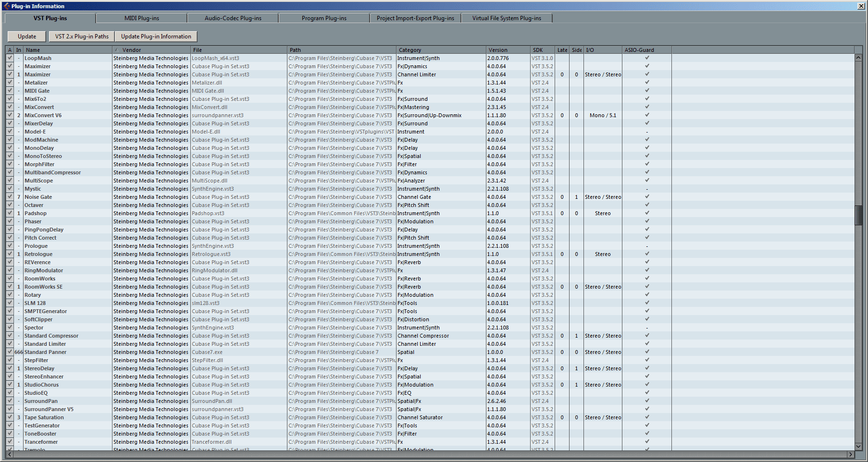Click the File column header
Screen dimensions: 868x462
(x=239, y=50)
